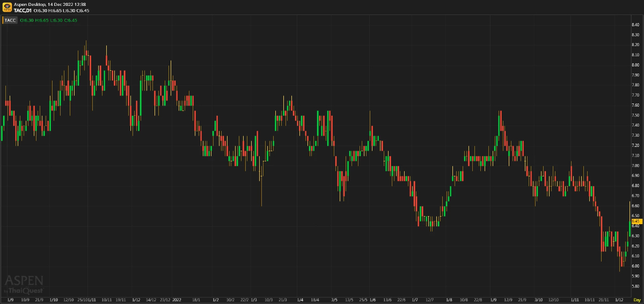Click the 23/12 date label on time axis

166,300
